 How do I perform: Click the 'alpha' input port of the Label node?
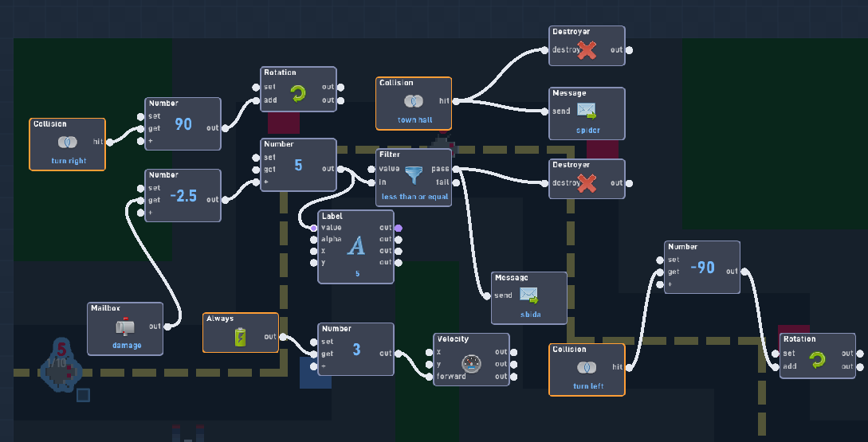pos(314,240)
